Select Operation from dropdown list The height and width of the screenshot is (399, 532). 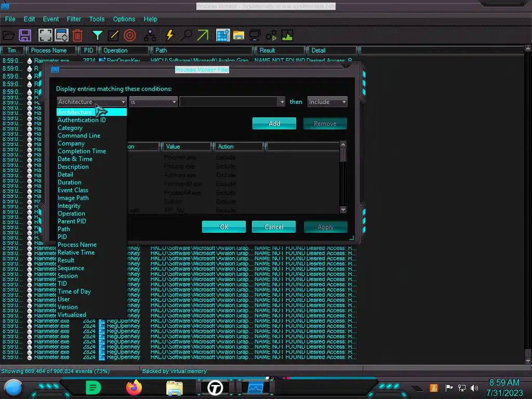[71, 214]
